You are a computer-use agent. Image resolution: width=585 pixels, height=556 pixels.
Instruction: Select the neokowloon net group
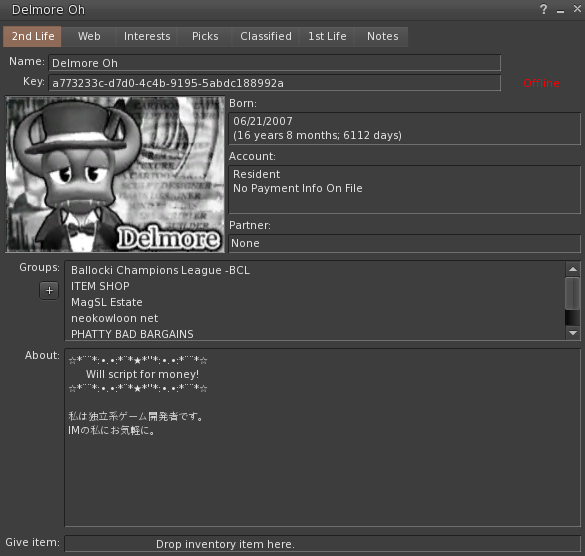(115, 318)
